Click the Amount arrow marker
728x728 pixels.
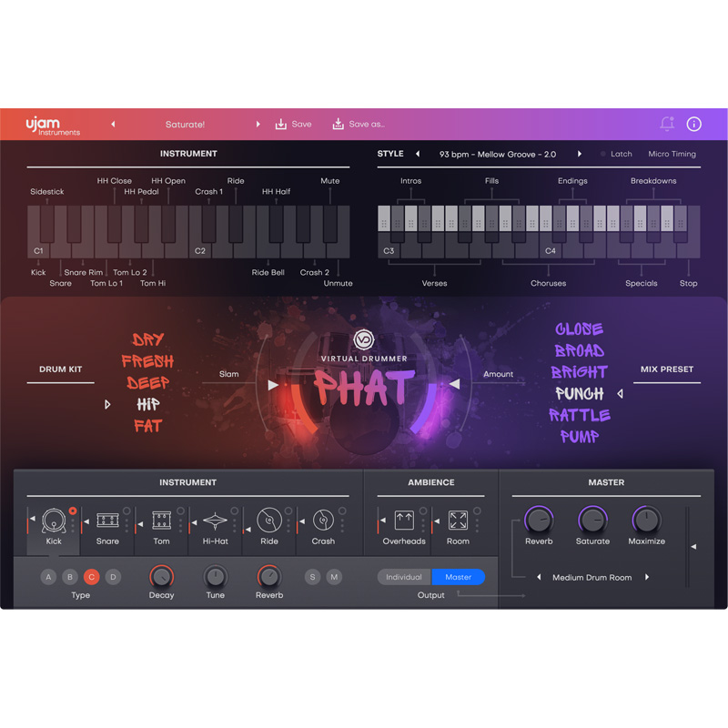(x=454, y=383)
